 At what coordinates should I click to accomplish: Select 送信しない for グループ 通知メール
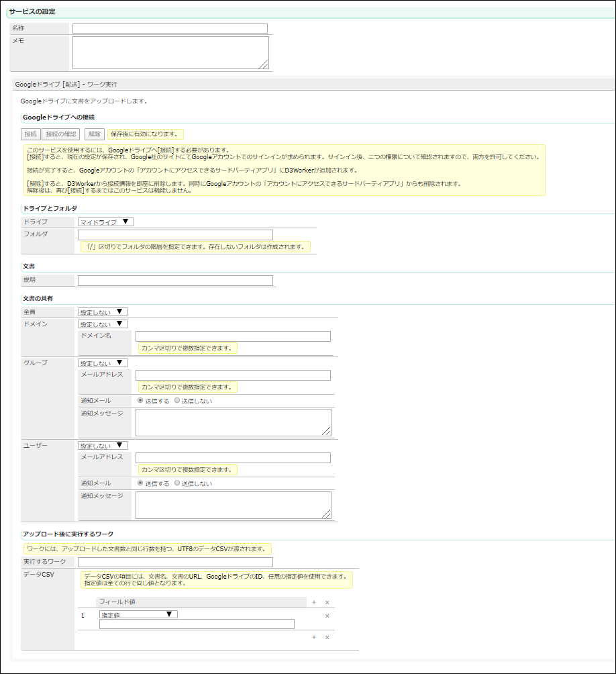point(177,400)
